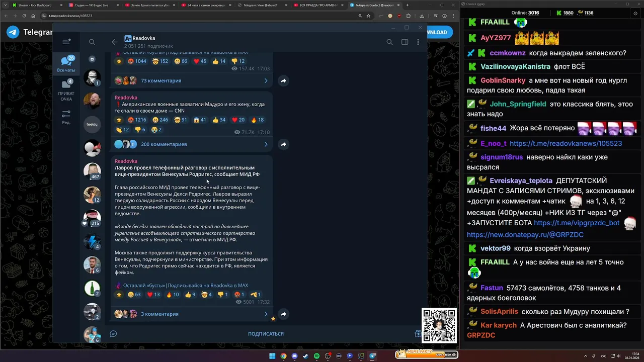Click the gift icon in the bottom bar
Image resolution: width=644 pixels, height=362 pixels.
418,334
